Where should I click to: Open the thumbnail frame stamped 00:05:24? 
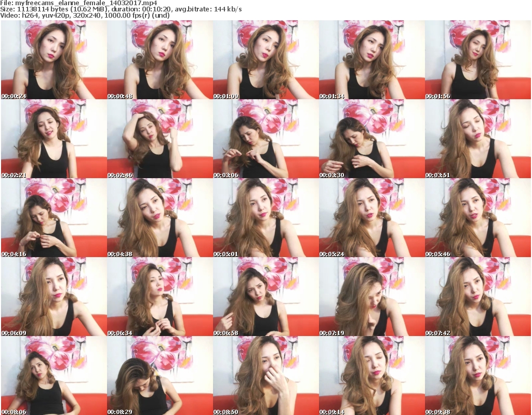pyautogui.click(x=372, y=218)
